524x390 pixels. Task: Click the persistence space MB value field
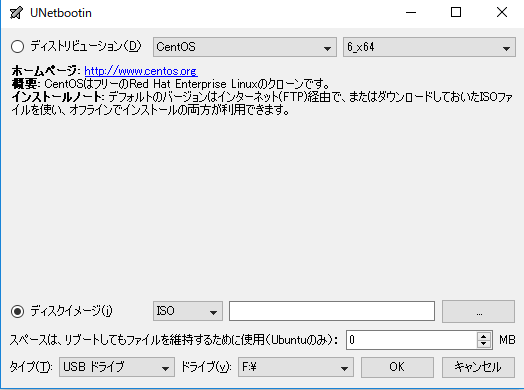pyautogui.click(x=412, y=340)
